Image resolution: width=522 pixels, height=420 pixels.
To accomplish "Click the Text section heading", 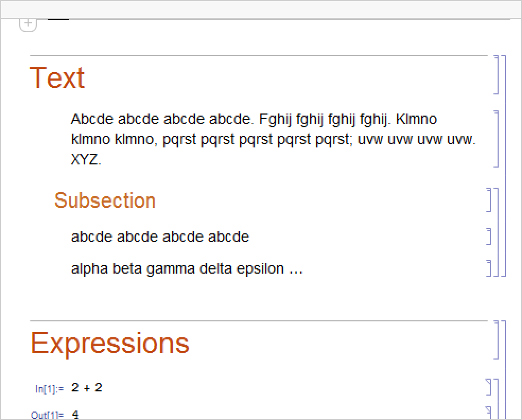I will [x=57, y=77].
